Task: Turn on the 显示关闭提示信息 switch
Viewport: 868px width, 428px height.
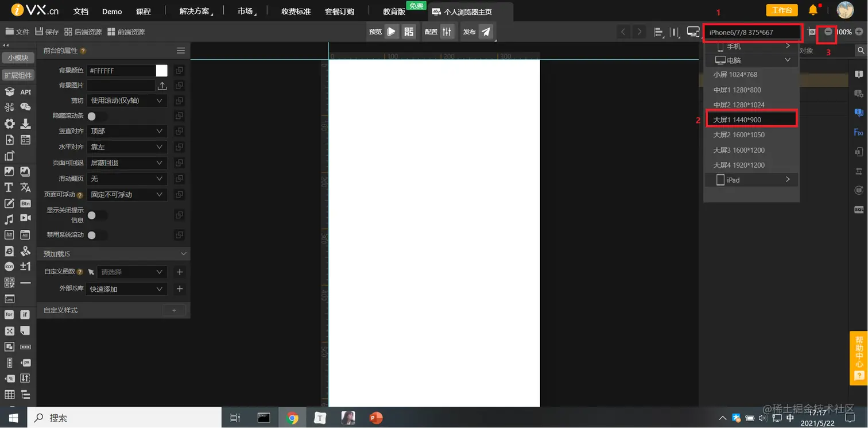Action: tap(96, 215)
